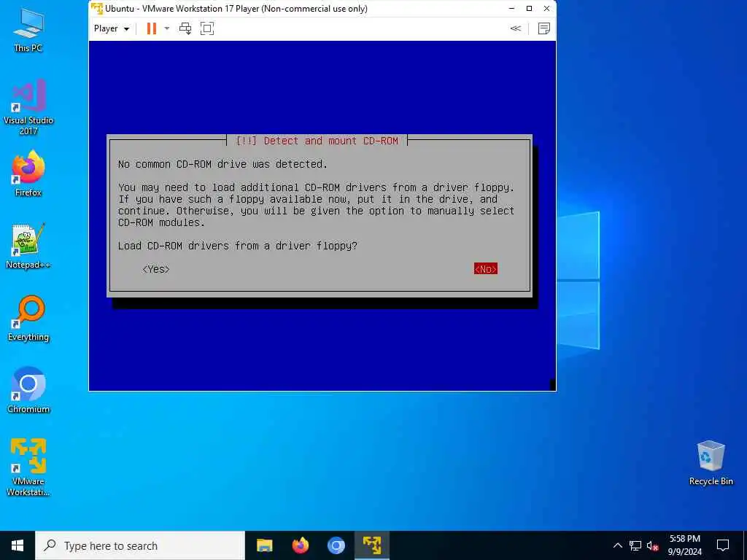Select VMware Player taskbar button
This screenshot has width=747, height=560.
coord(372,545)
